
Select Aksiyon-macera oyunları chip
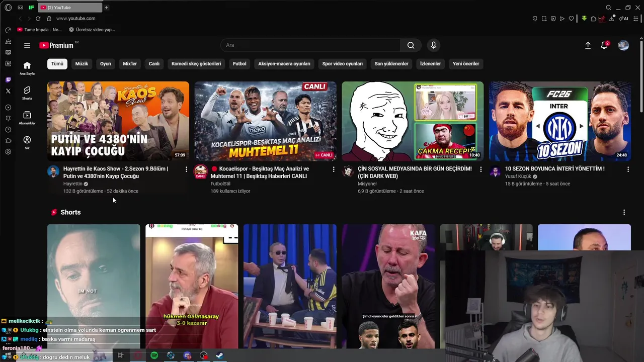click(x=284, y=64)
